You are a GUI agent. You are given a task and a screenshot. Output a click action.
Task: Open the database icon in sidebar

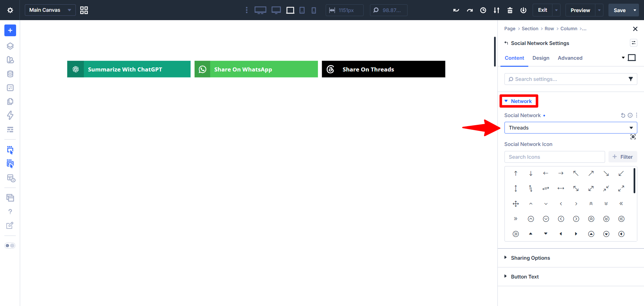tap(10, 74)
